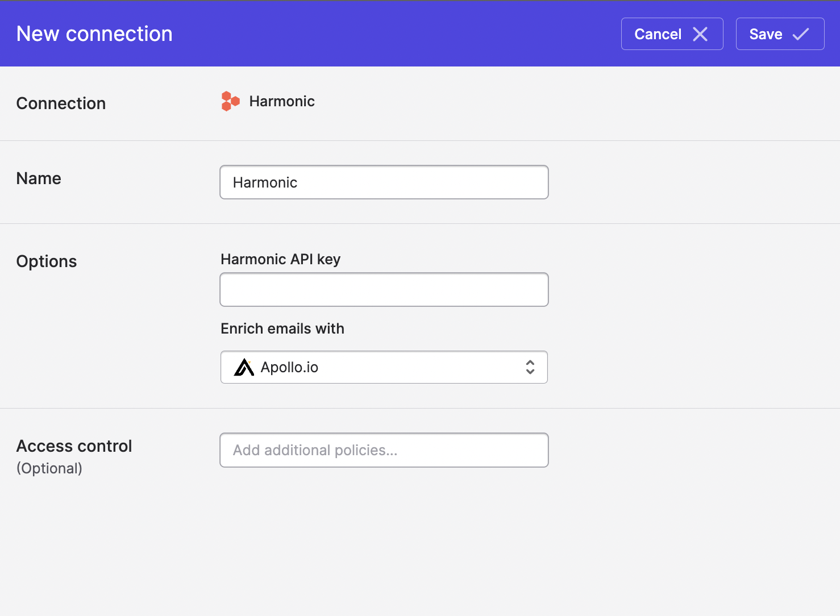Click the (Optional) text under Access control
The width and height of the screenshot is (840, 616).
coord(49,468)
